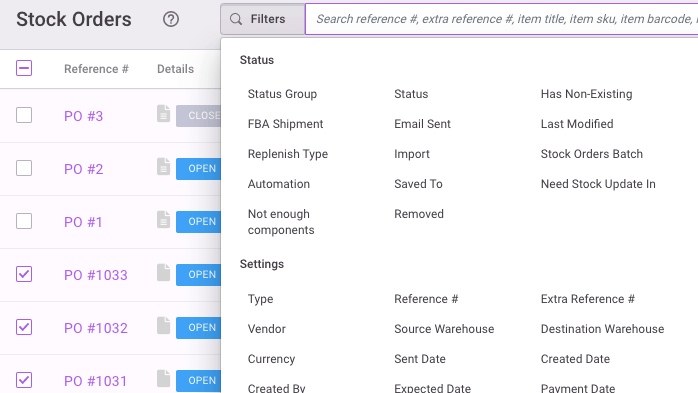Image resolution: width=698 pixels, height=393 pixels.
Task: Click the Filters button
Action: click(263, 19)
